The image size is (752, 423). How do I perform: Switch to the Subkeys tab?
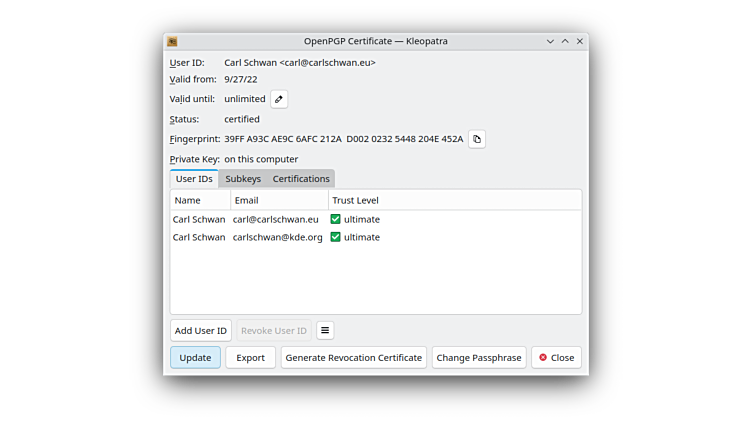(243, 179)
